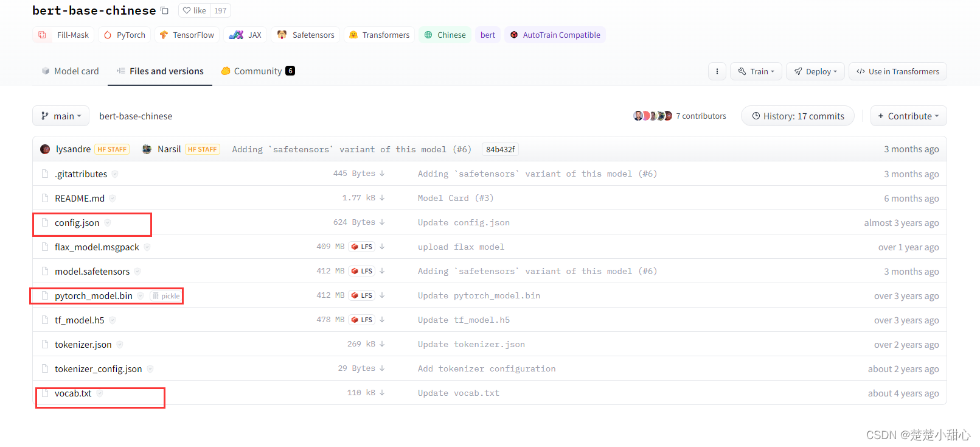The height and width of the screenshot is (447, 980).
Task: Open the bert tag
Action: pyautogui.click(x=488, y=35)
